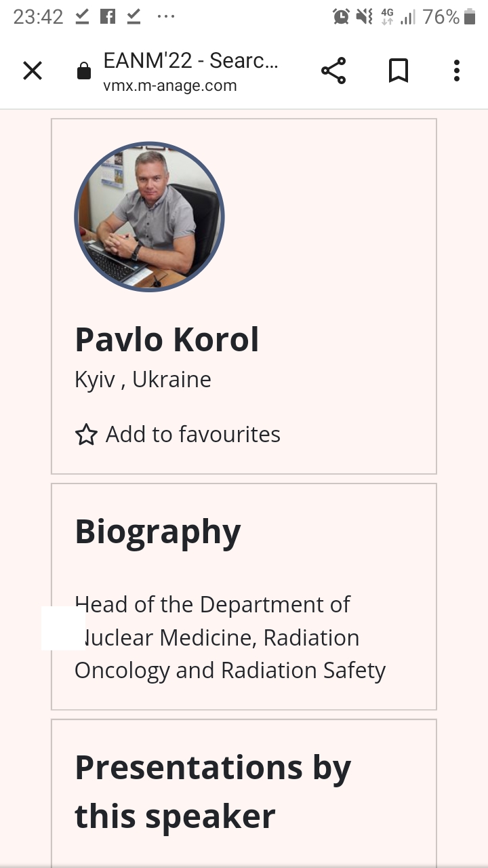Screen dimensions: 488x868
Task: Close the browser custom tab
Action: coord(33,71)
